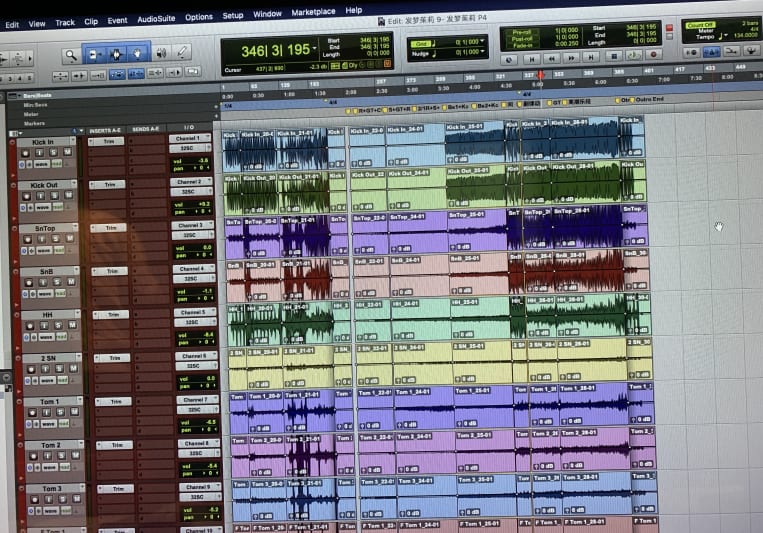Select the Zoomer magnifier tool
763x533 pixels.
[x=72, y=56]
